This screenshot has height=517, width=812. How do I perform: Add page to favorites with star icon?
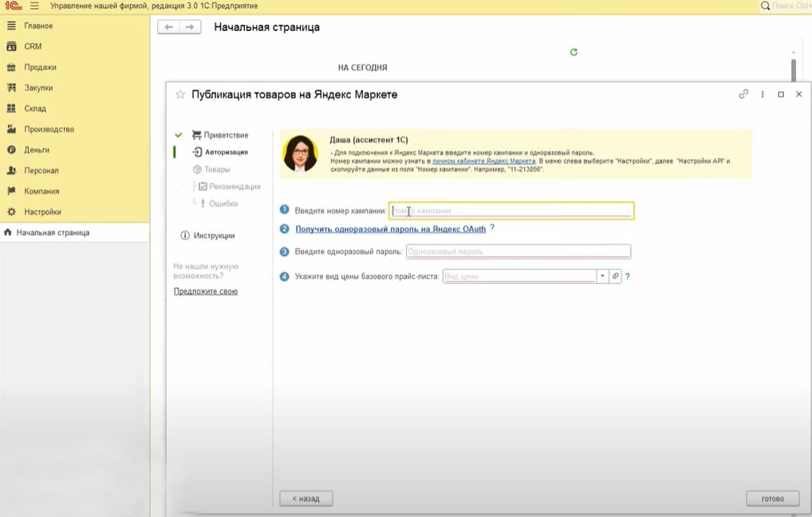(x=180, y=94)
